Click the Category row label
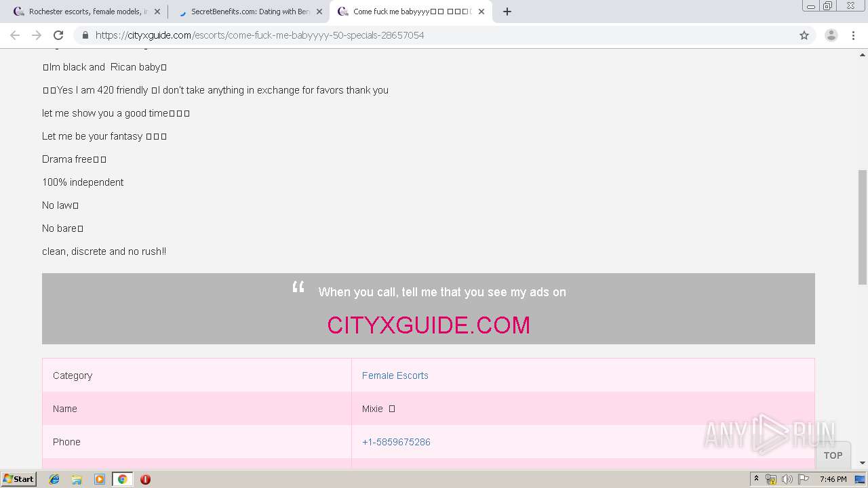868x488 pixels. click(73, 375)
